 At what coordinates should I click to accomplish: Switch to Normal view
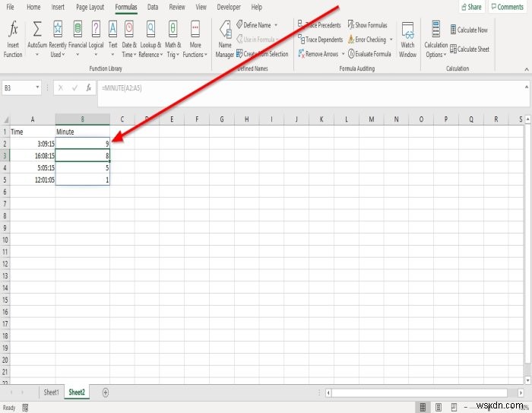423,407
